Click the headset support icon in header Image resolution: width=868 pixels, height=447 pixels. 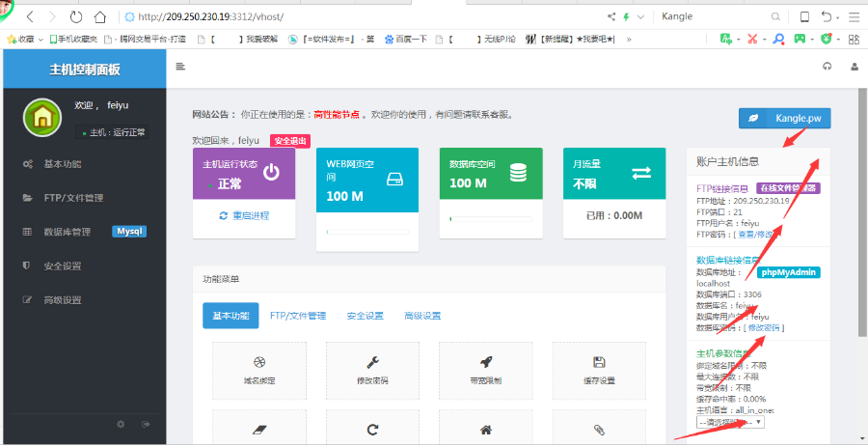[827, 67]
